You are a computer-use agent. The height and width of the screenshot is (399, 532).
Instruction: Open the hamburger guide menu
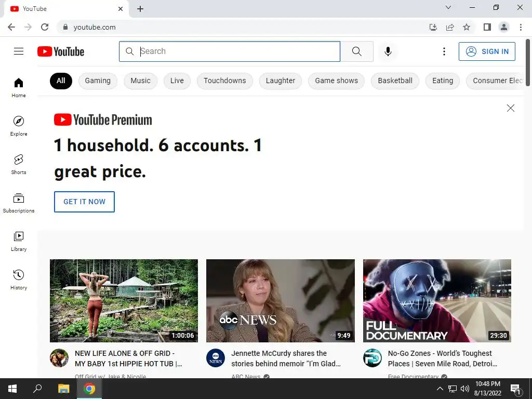tap(19, 51)
